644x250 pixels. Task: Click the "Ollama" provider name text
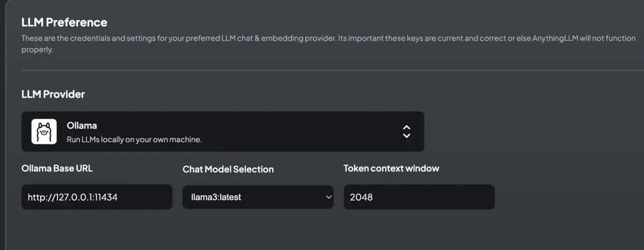tap(81, 127)
